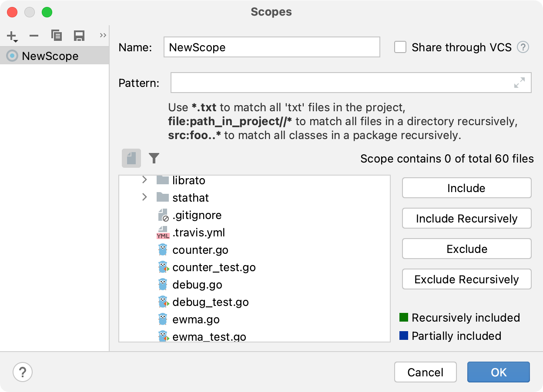Click help icon beside Share through VCS
The height and width of the screenshot is (392, 543).
[x=523, y=47]
